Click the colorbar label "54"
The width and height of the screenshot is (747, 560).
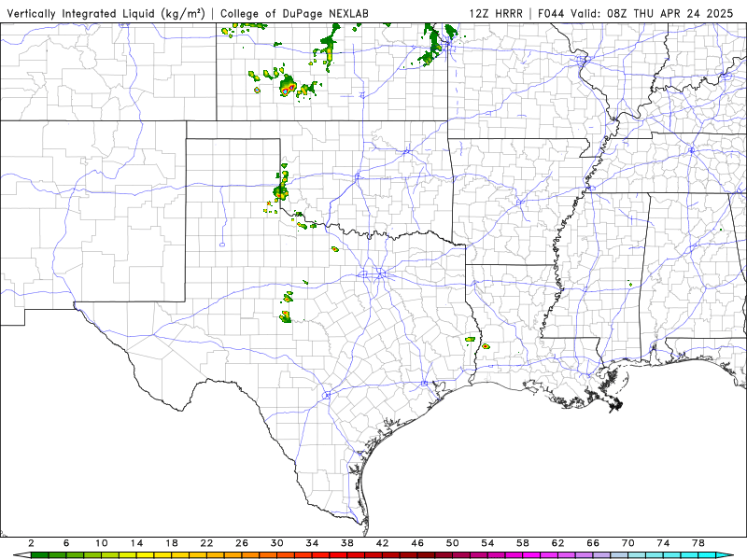click(487, 543)
